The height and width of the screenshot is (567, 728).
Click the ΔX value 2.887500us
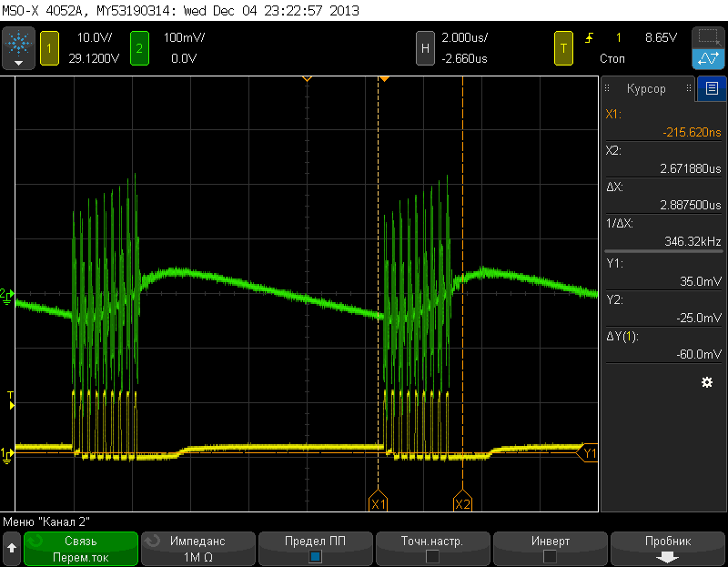[691, 205]
